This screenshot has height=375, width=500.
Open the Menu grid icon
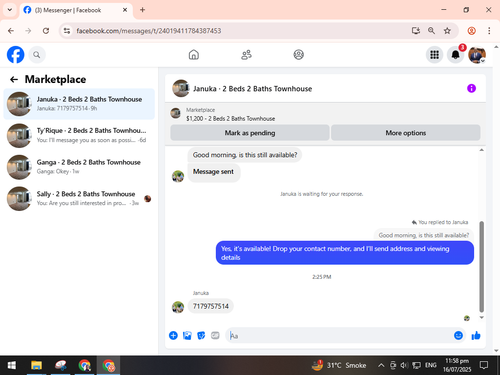click(x=434, y=55)
